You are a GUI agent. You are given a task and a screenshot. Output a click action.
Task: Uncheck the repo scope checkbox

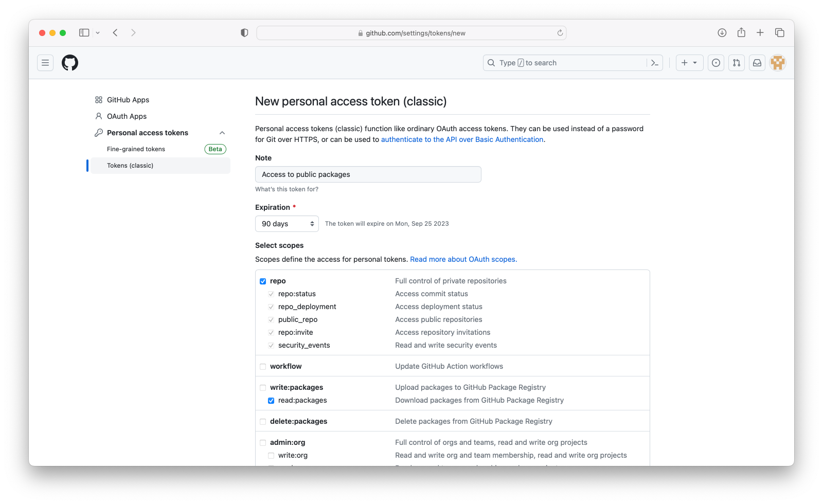point(263,281)
